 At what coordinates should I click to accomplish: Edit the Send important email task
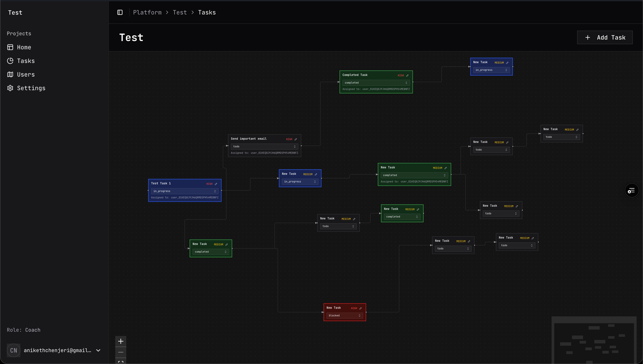click(x=296, y=139)
